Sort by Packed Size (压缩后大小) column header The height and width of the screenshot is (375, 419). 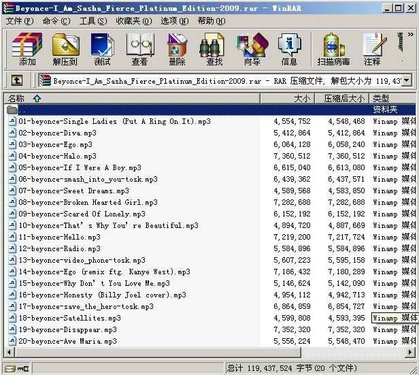pos(341,98)
